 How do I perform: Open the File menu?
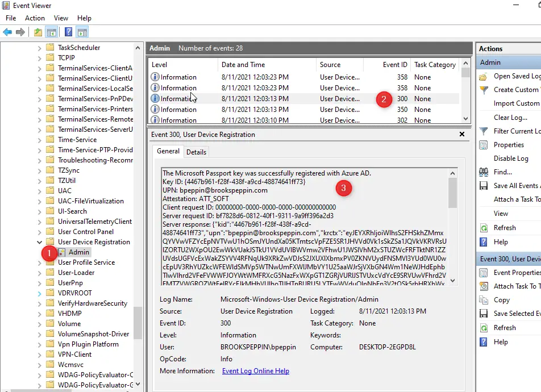pos(11,18)
